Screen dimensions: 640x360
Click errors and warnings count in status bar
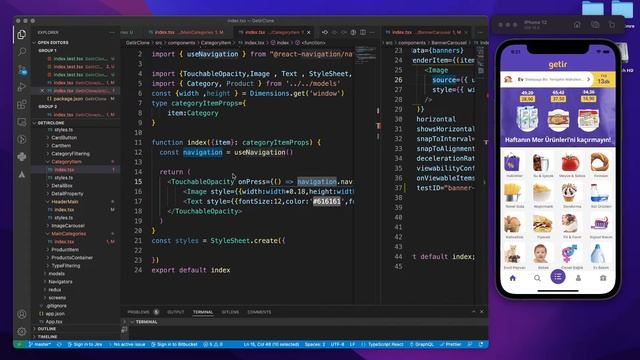pos(213,344)
